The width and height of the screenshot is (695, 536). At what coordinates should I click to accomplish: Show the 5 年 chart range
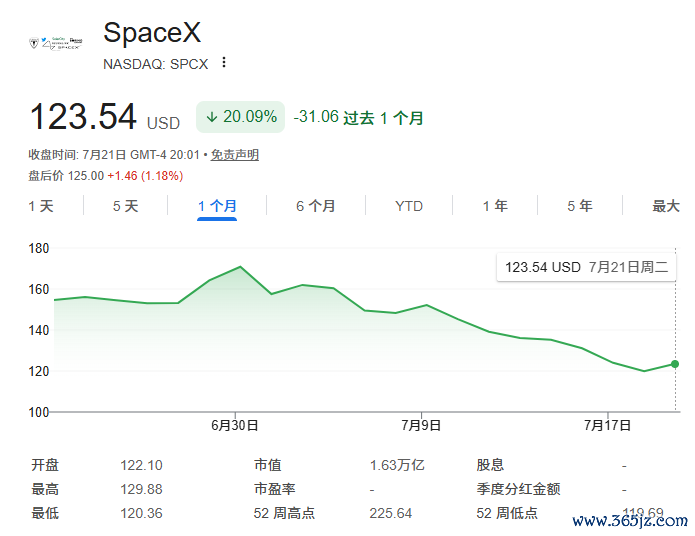580,206
